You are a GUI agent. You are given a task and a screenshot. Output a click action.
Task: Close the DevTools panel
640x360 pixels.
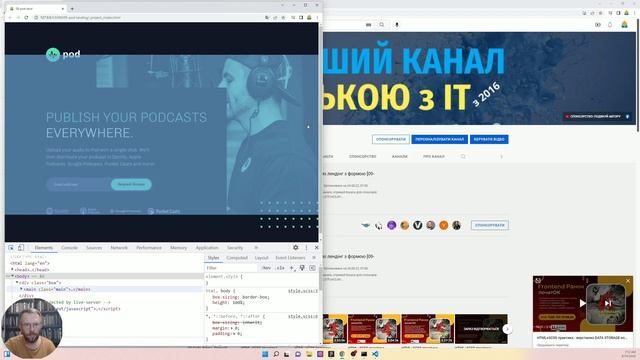pos(316,247)
